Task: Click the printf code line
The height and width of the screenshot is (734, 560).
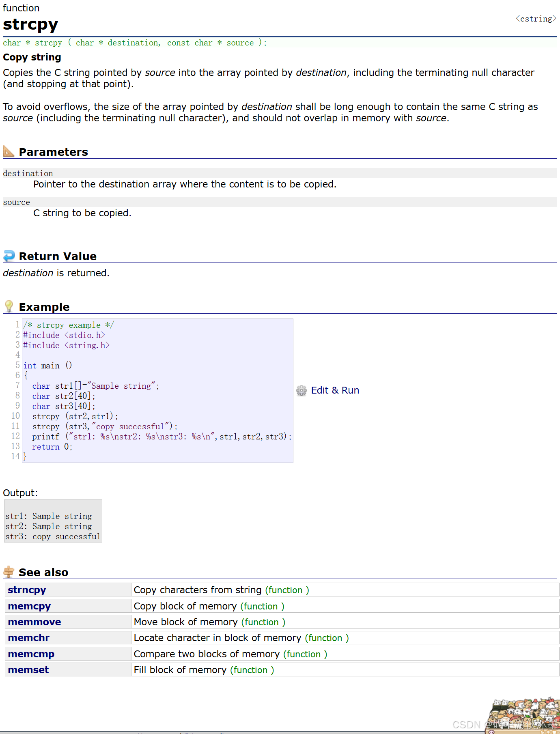Action: pos(162,437)
